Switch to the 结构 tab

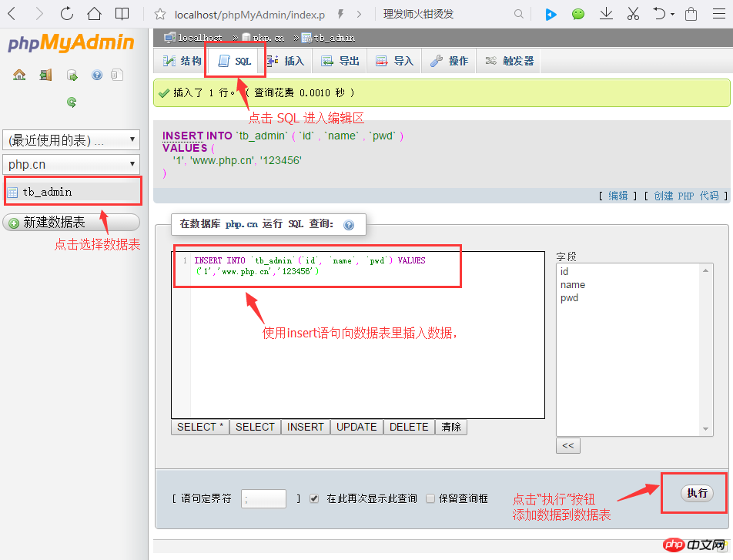(183, 60)
